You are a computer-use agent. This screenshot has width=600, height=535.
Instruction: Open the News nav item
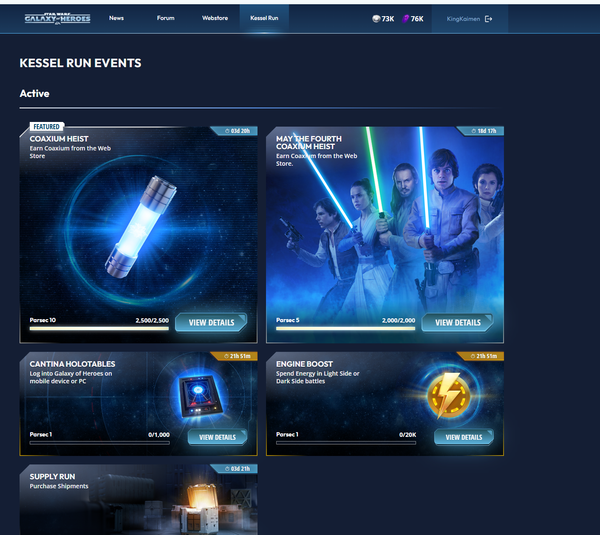tap(116, 18)
